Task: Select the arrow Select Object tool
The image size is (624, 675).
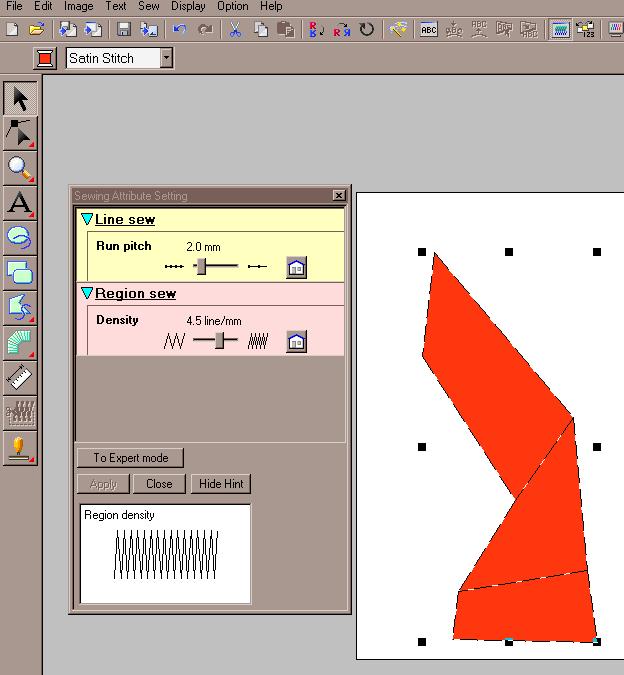Action: 20,98
